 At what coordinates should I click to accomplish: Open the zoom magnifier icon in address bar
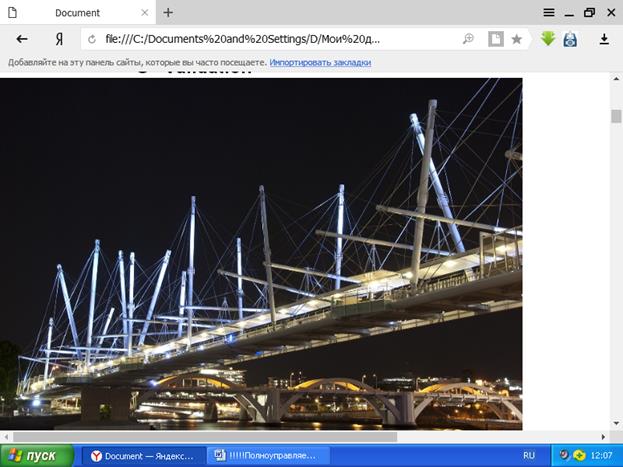tap(468, 39)
